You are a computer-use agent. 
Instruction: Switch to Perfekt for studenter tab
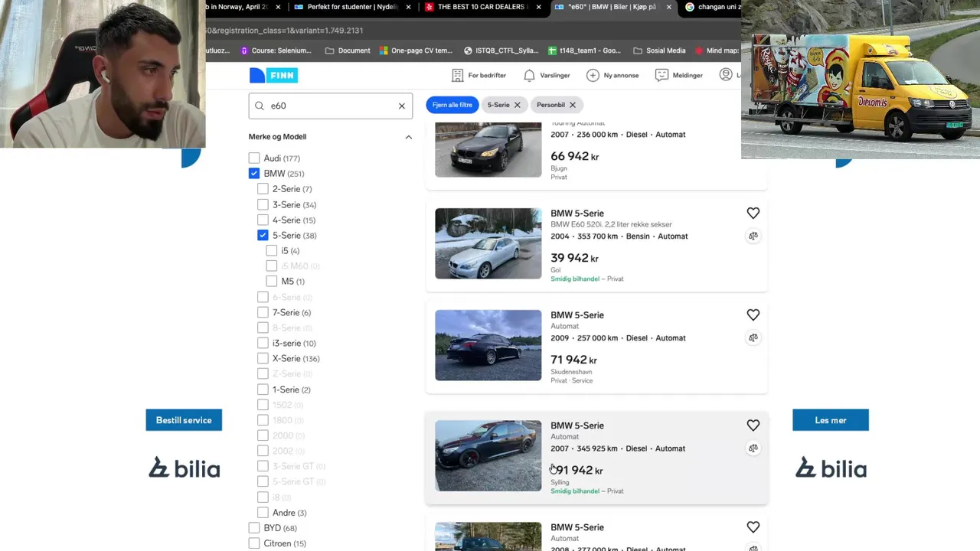(352, 7)
